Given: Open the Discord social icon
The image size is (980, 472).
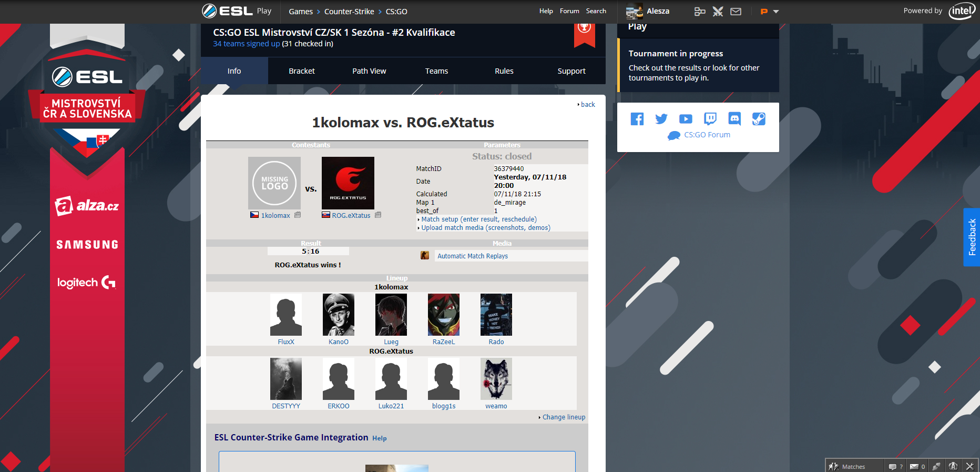Looking at the screenshot, I should tap(734, 119).
